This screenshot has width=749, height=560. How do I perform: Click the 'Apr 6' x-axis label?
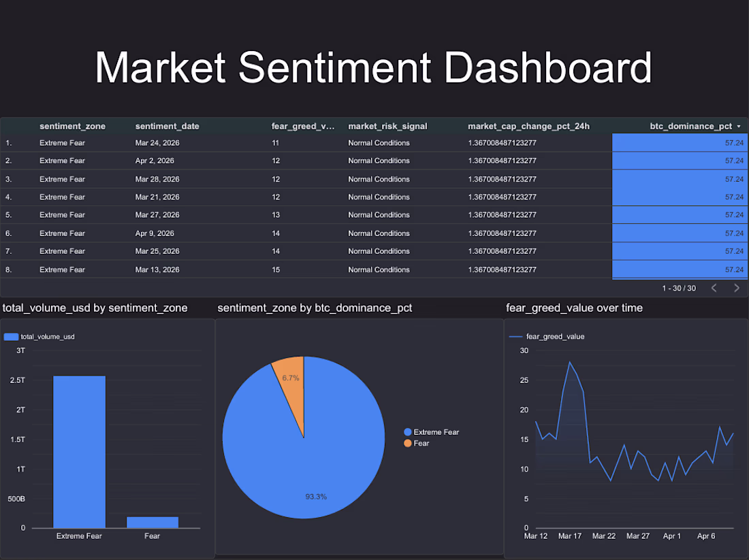pos(706,536)
